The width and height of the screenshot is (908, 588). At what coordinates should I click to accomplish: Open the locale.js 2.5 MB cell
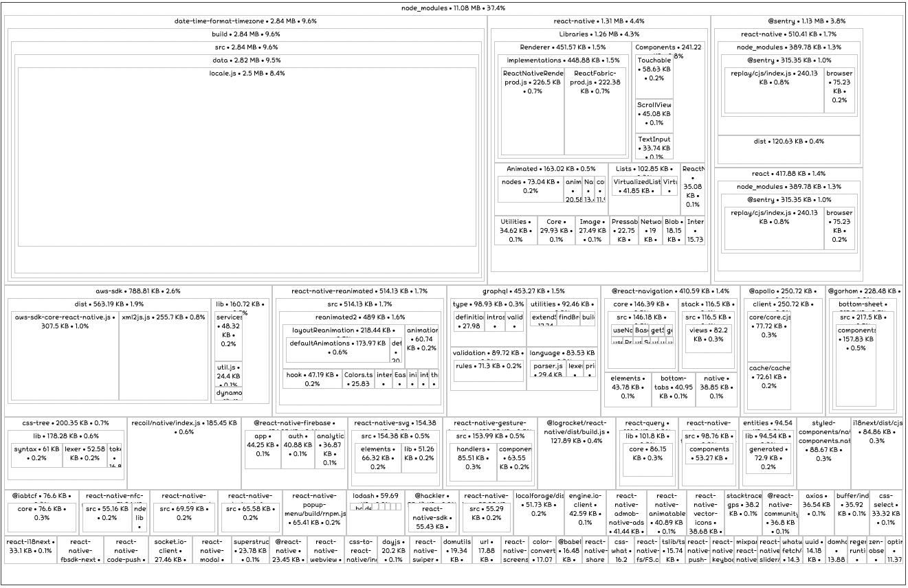click(x=247, y=157)
